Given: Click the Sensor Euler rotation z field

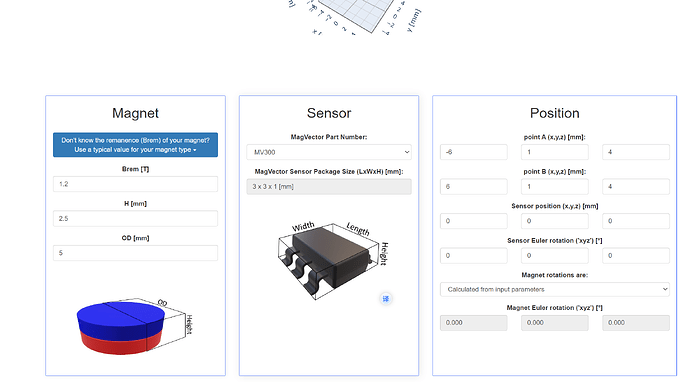Looking at the screenshot, I should [636, 255].
